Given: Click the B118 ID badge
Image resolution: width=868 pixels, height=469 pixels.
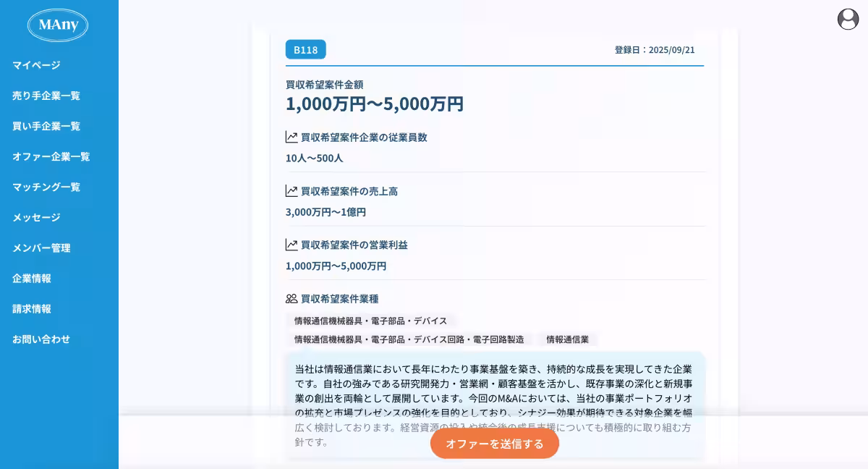Looking at the screenshot, I should point(305,50).
